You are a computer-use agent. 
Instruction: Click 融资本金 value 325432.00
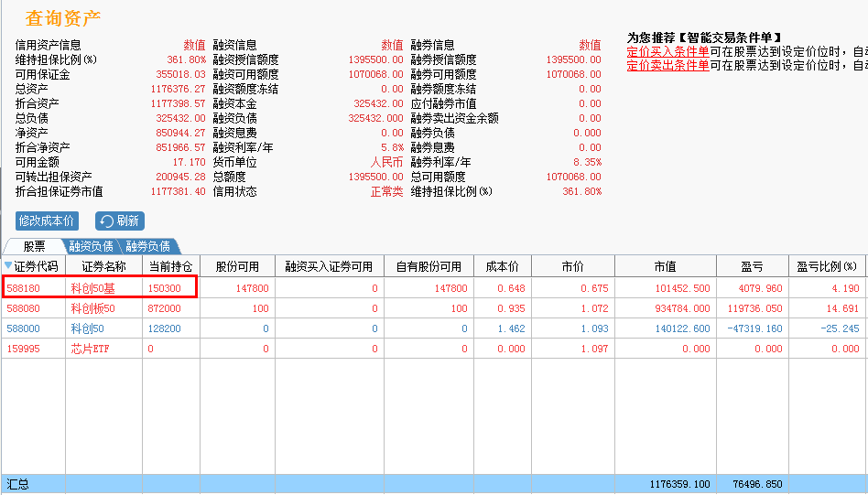378,104
